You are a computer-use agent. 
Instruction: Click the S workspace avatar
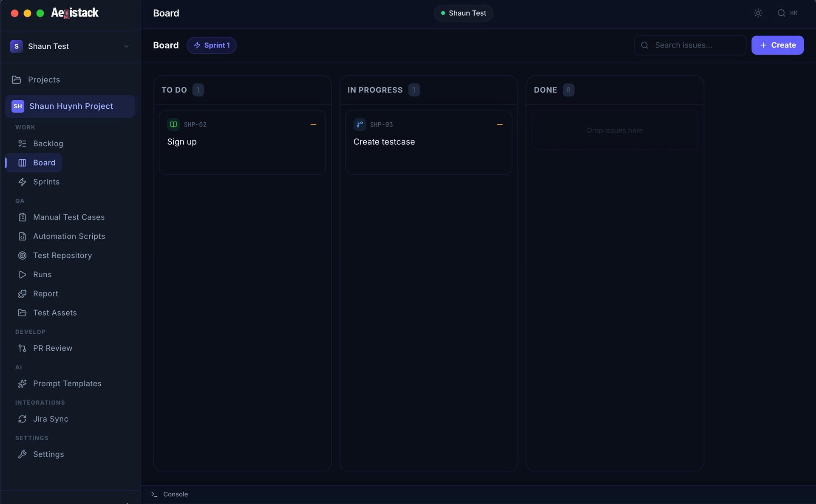click(x=17, y=46)
